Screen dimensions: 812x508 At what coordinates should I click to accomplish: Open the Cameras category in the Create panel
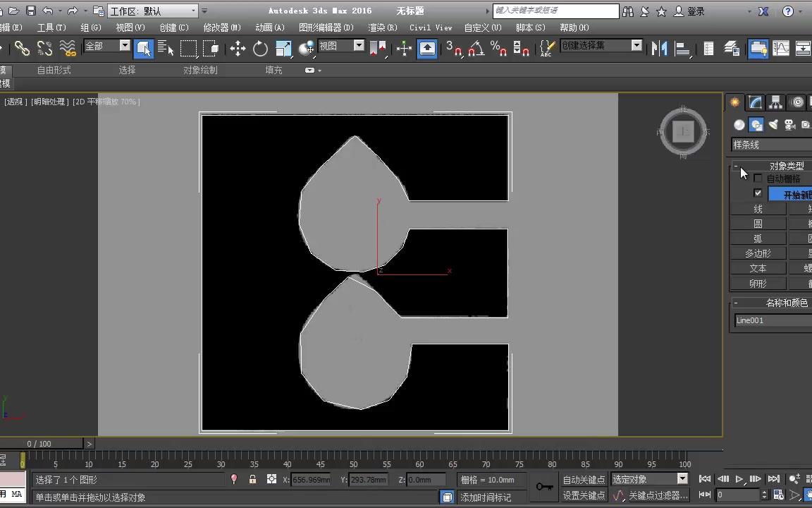[790, 124]
